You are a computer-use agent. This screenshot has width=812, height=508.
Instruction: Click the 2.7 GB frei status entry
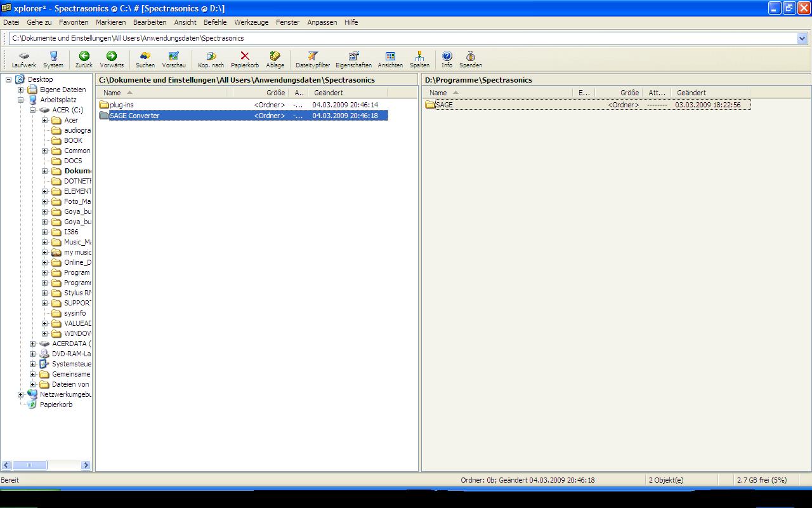coord(761,480)
